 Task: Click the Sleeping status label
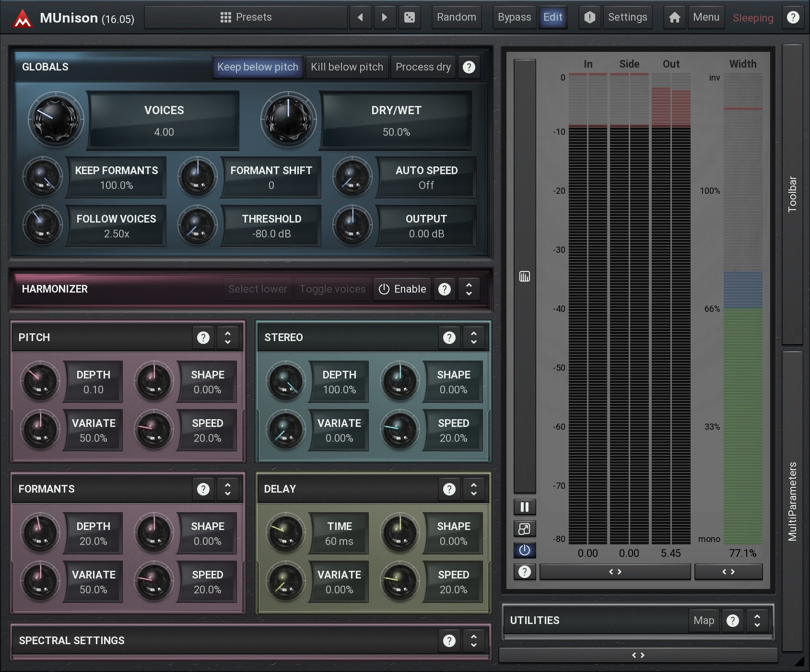pos(753,18)
